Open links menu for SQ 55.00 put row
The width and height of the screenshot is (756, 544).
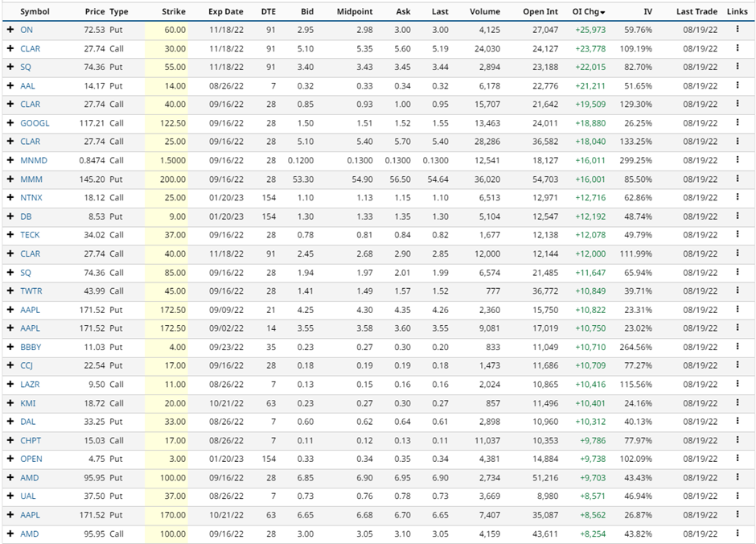point(738,67)
